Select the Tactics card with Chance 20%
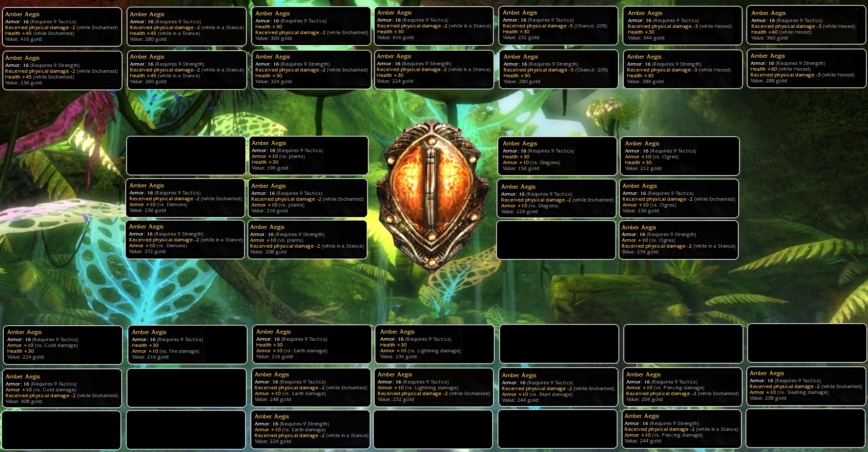This screenshot has height=452, width=868. point(558,25)
